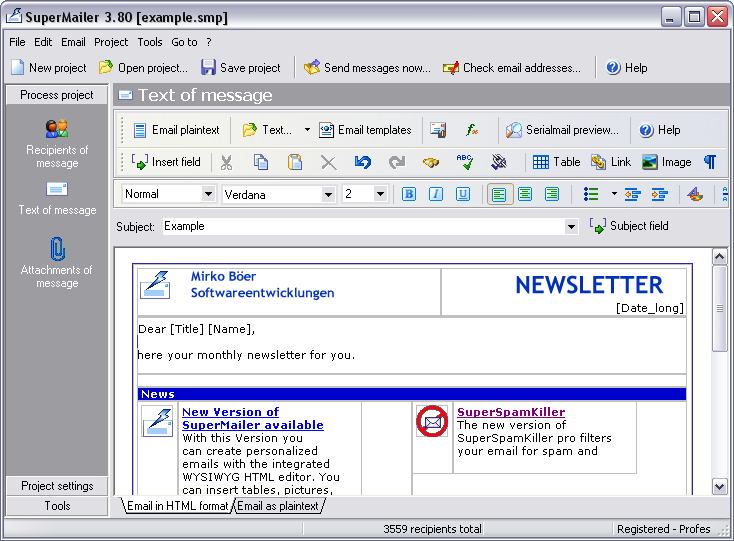Click Email plaintext button
This screenshot has height=541, width=734.
click(x=176, y=130)
